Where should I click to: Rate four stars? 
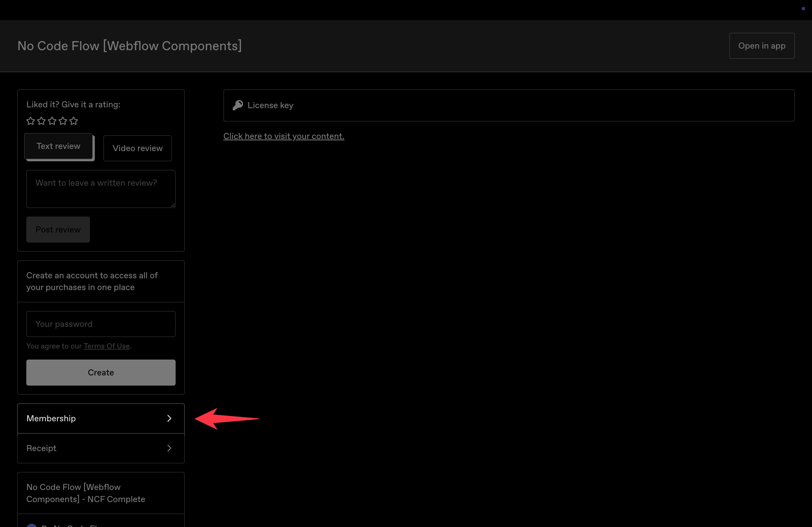[63, 121]
